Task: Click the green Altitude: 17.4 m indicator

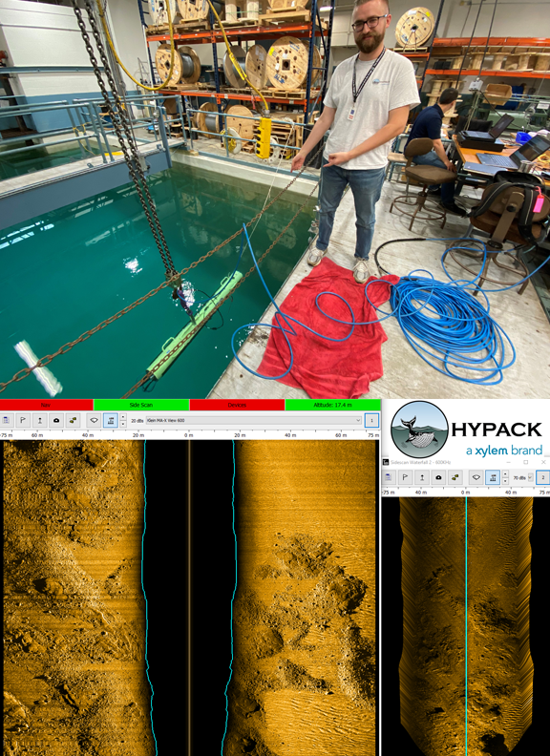Action: click(x=332, y=405)
